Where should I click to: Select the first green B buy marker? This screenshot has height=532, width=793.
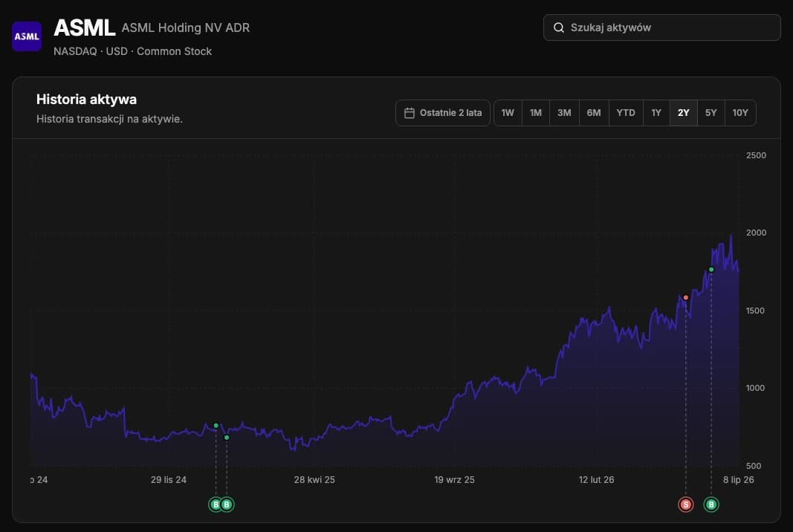coord(216,505)
